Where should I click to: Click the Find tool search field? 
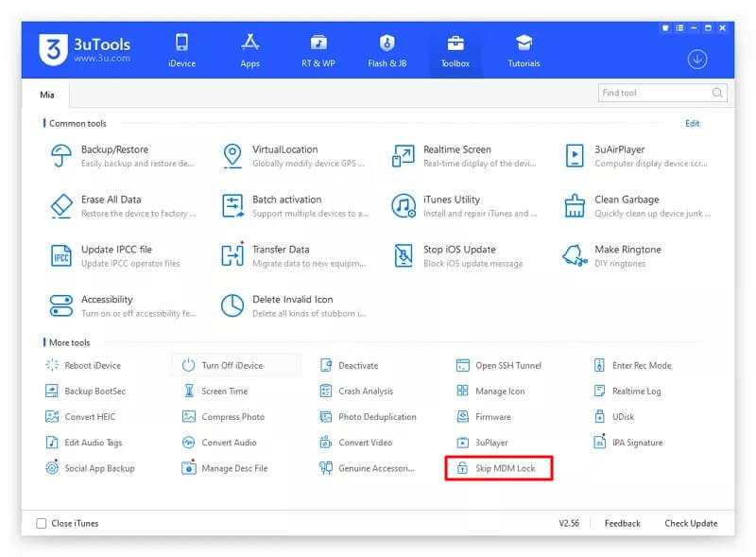coord(662,93)
